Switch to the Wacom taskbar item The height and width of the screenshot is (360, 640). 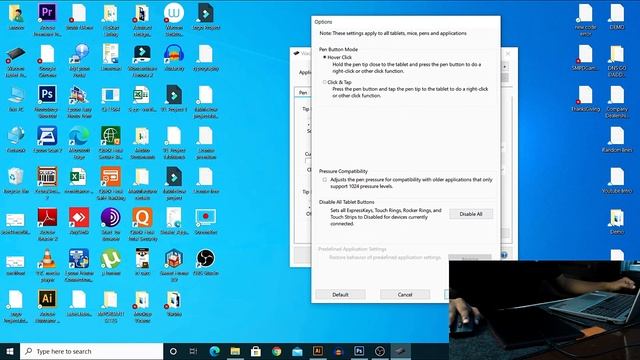point(400,351)
